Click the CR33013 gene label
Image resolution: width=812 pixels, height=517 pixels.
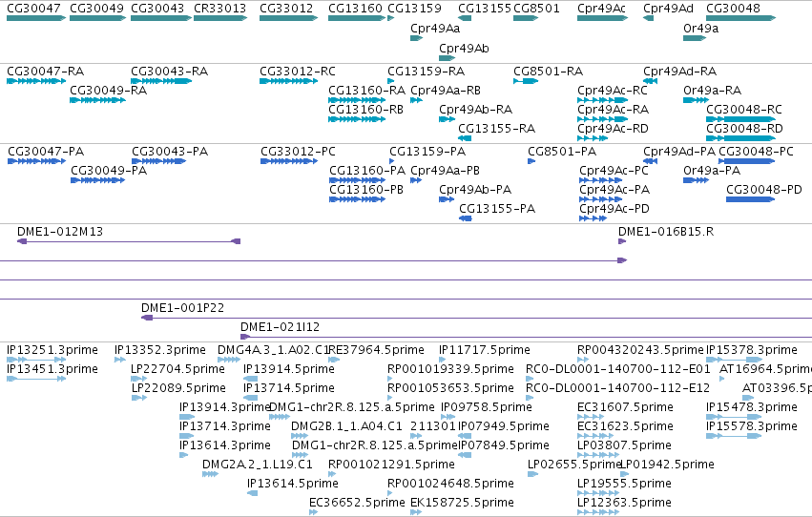coord(220,9)
